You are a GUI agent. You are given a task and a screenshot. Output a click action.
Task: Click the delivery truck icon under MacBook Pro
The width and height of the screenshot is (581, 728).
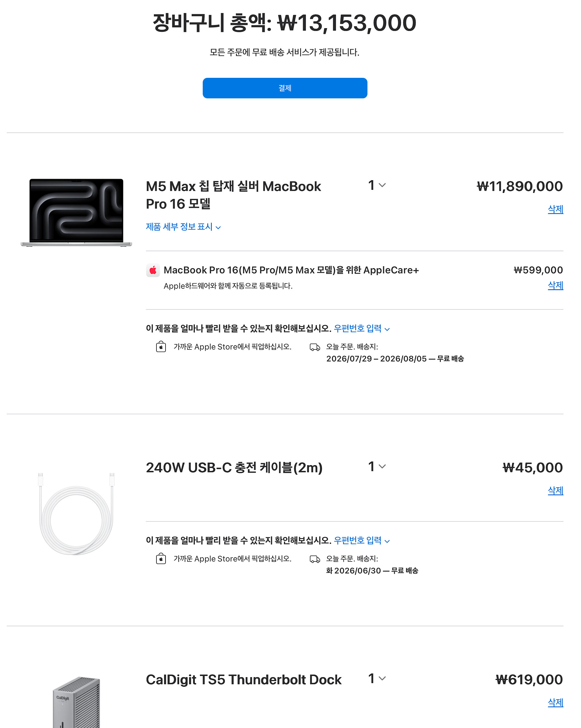point(315,347)
